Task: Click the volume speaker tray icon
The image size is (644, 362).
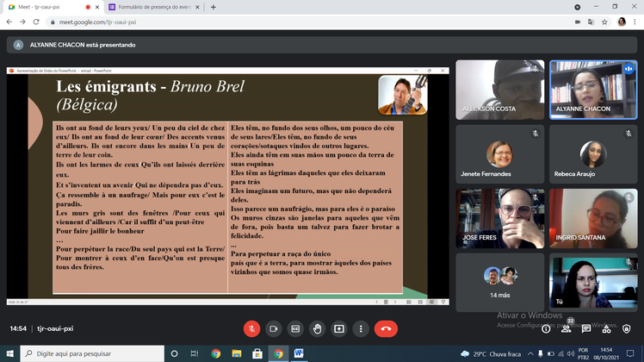Action: (x=571, y=353)
